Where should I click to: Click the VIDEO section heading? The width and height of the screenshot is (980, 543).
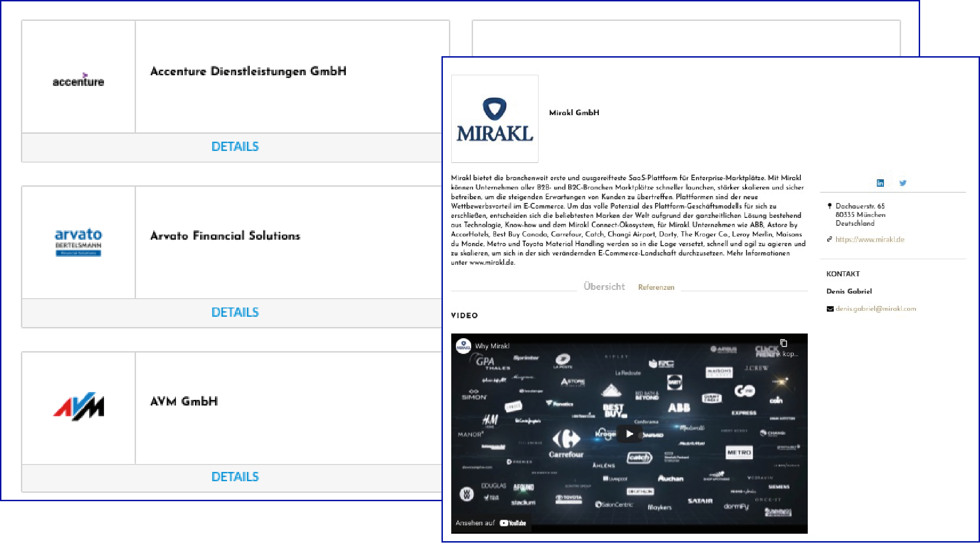point(464,315)
